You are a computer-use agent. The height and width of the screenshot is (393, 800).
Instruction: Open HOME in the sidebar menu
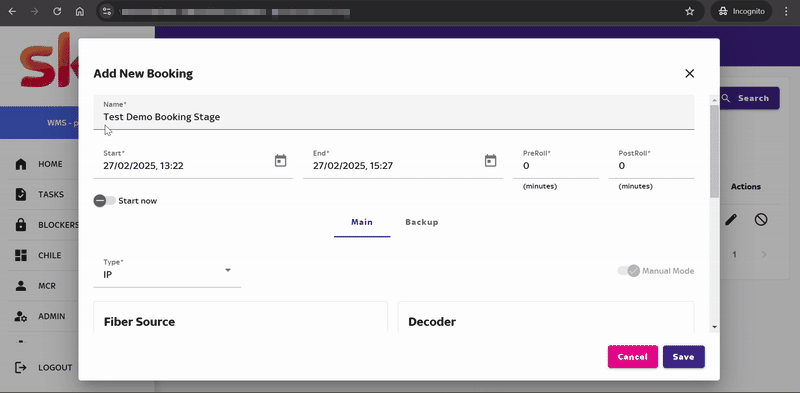click(x=51, y=164)
